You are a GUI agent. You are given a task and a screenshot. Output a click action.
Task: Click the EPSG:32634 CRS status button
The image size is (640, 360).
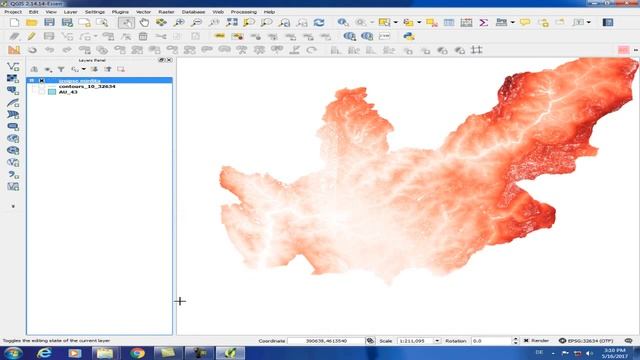click(586, 340)
